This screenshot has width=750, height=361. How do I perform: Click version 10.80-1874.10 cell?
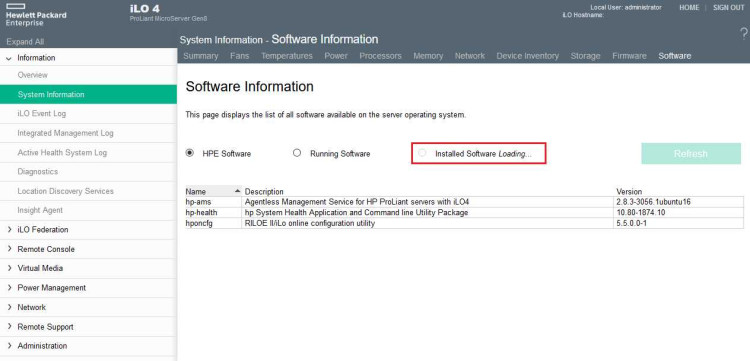678,212
